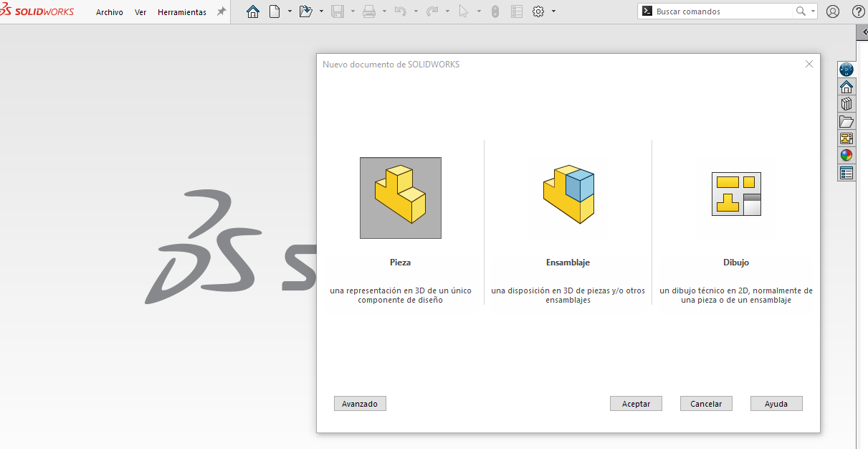Click the Cancelar button
The width and height of the screenshot is (868, 449).
pos(706,404)
